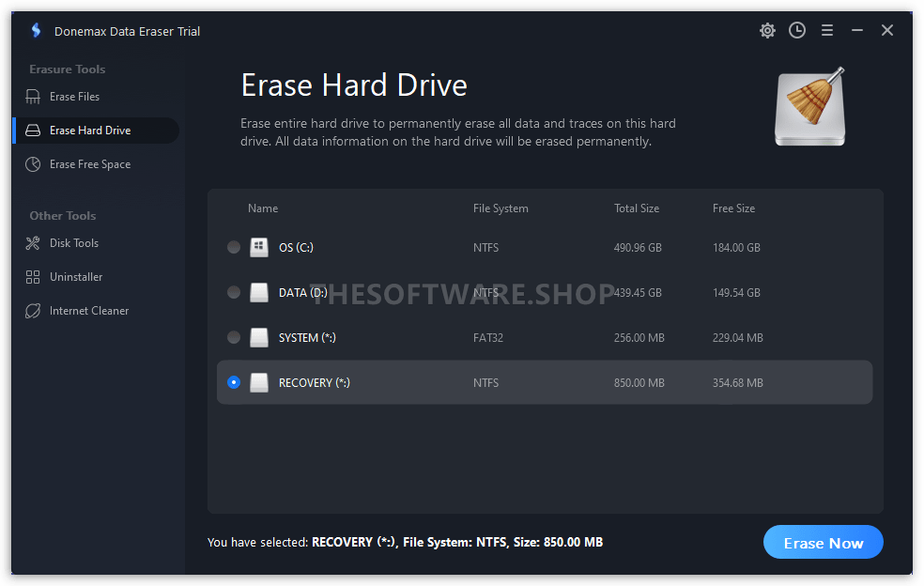Click the File System column header
The image size is (924, 586).
[500, 208]
